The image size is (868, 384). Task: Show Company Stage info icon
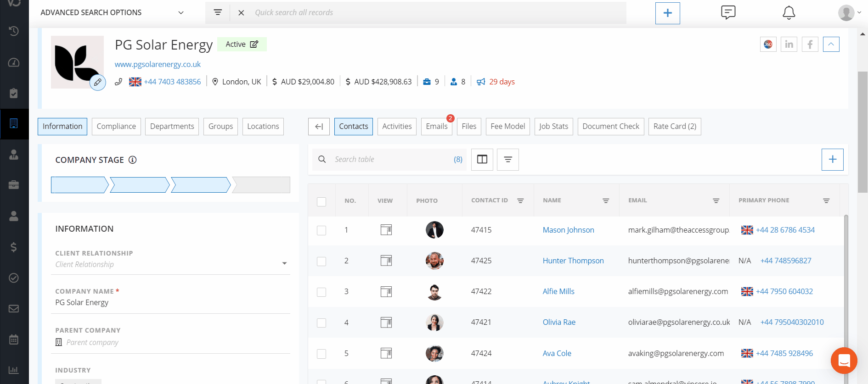pos(133,160)
